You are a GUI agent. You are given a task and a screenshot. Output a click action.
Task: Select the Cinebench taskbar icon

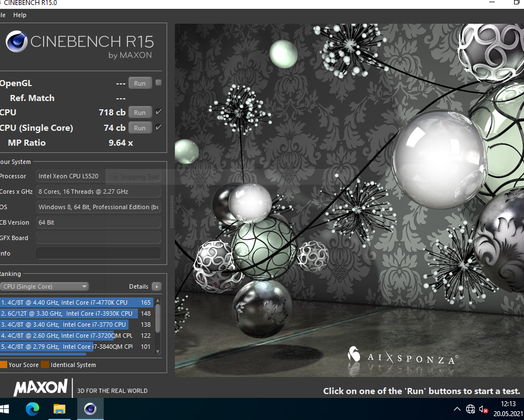coord(90,408)
